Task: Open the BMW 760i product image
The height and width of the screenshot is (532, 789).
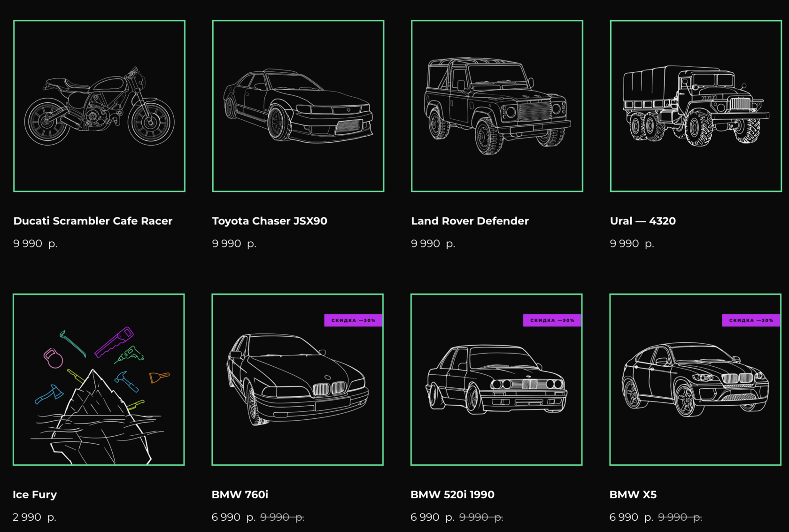Action: (x=298, y=379)
